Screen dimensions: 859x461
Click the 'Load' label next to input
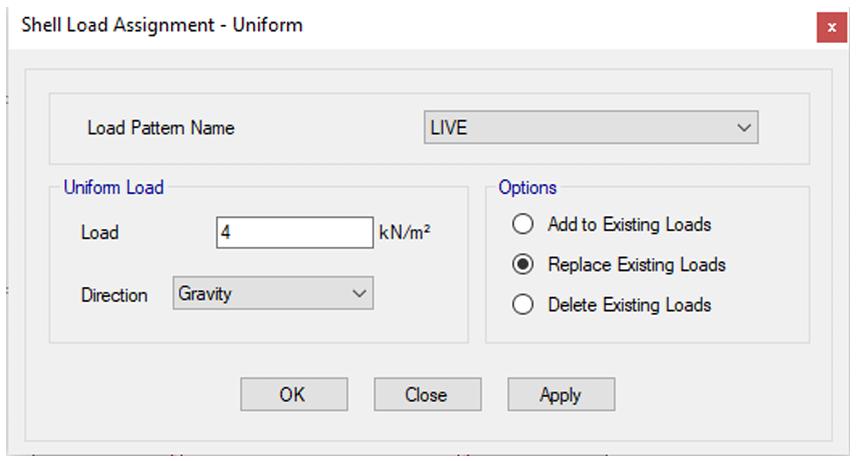coord(100,233)
